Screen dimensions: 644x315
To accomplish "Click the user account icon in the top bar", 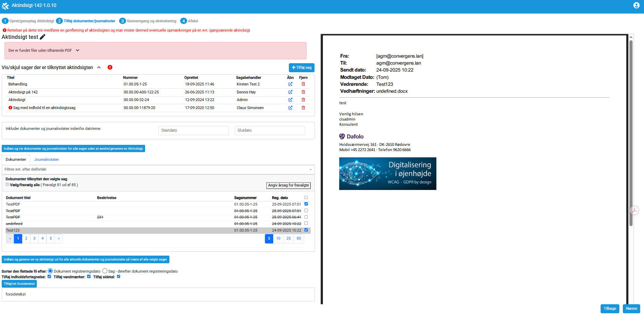I will coord(636,5).
